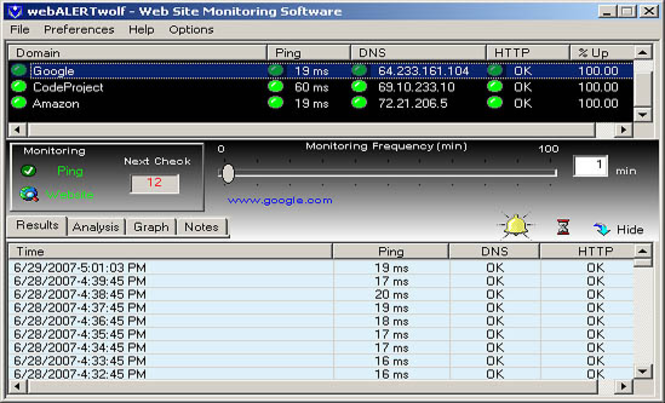
Task: Click the Next Check countdown box
Action: 155,183
